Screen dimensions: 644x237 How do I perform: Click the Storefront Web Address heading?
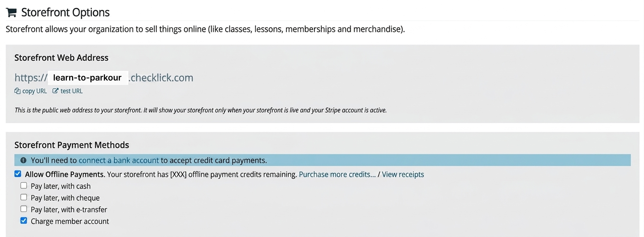[61, 58]
